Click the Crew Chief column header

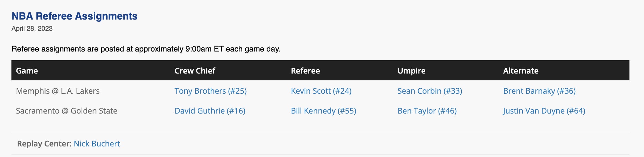195,71
